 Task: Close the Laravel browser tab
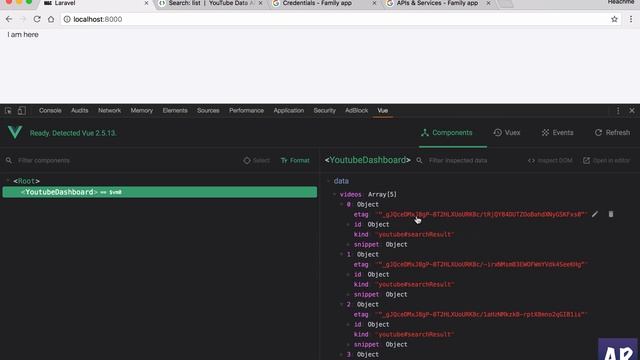(x=146, y=3)
